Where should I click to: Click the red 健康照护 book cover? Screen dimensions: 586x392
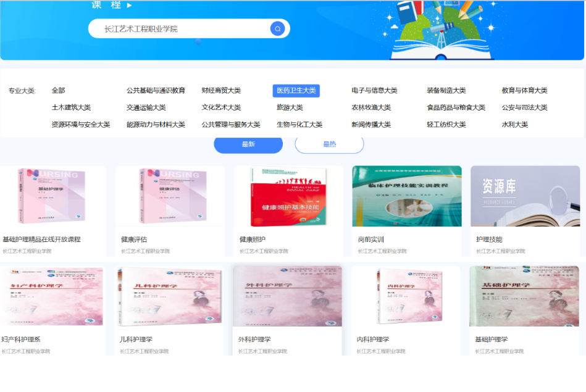288,196
